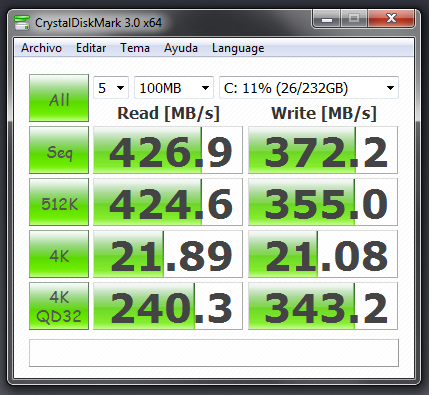Click the Seq read result 426.9
The width and height of the screenshot is (429, 395).
[x=168, y=150]
